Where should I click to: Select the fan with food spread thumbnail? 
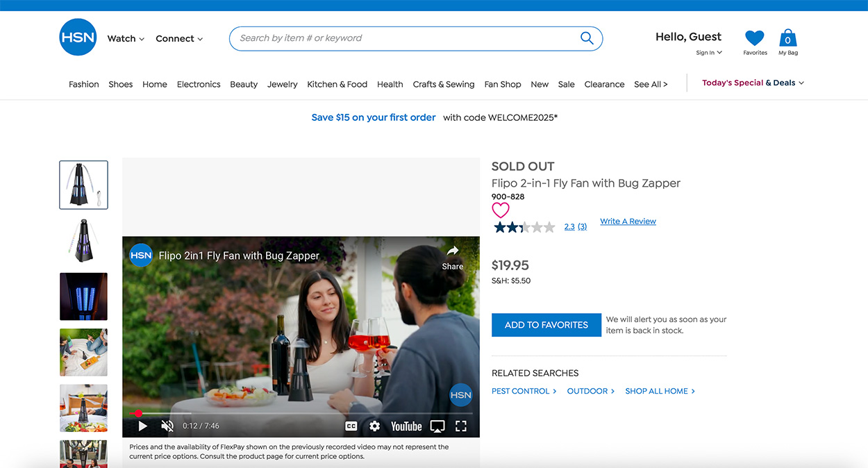pyautogui.click(x=83, y=408)
